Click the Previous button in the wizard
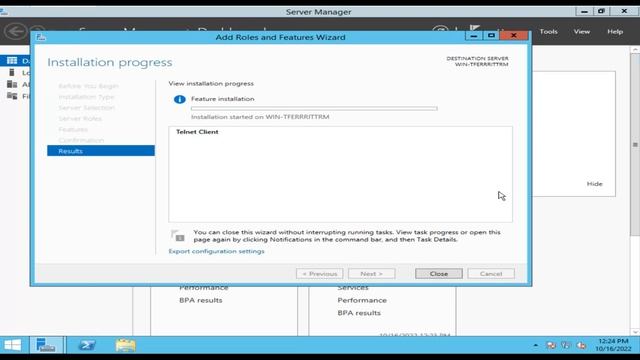This screenshot has height=360, width=640. click(x=320, y=274)
